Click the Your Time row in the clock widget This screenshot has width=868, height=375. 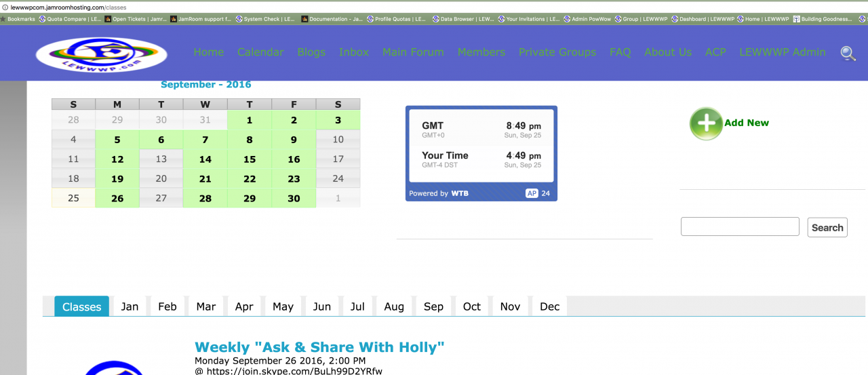click(x=481, y=159)
